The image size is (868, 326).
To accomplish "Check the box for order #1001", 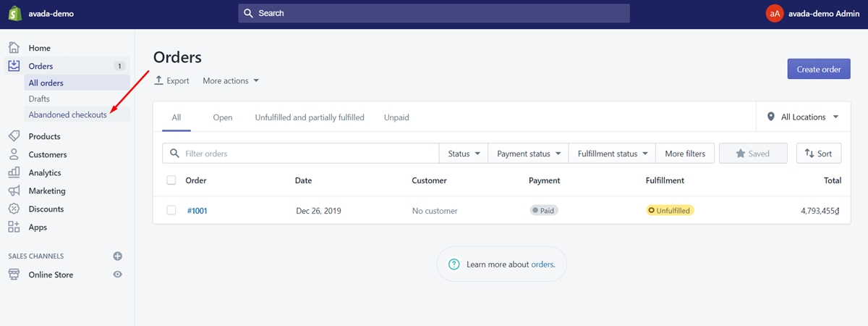I will click(171, 211).
